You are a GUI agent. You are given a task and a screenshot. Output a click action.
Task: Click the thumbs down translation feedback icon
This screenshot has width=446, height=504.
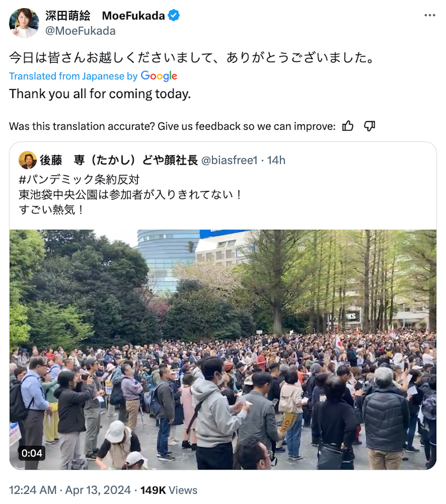[x=370, y=126]
